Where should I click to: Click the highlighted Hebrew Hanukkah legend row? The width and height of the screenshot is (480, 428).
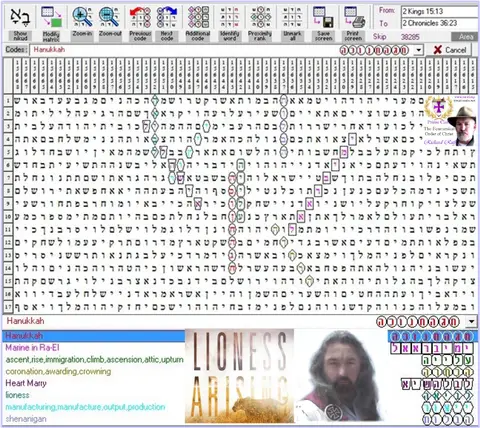[x=433, y=336]
